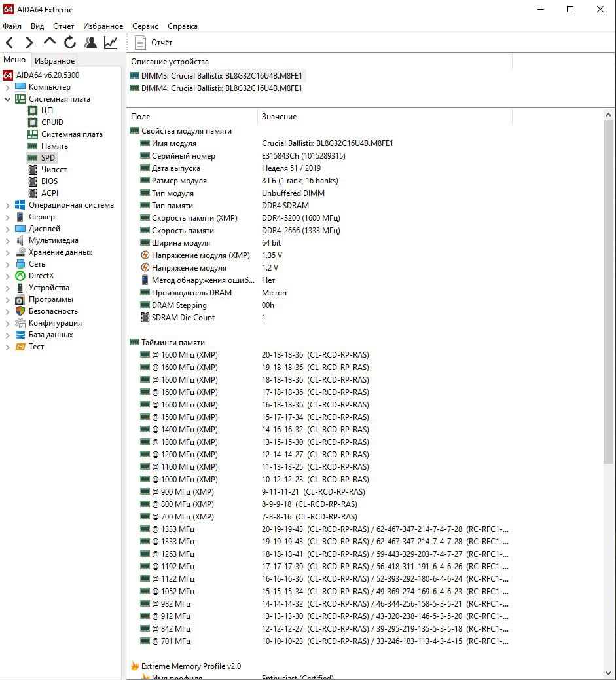616x680 pixels.
Task: Click the DirectX Xbox logo icon
Action: tap(20, 276)
